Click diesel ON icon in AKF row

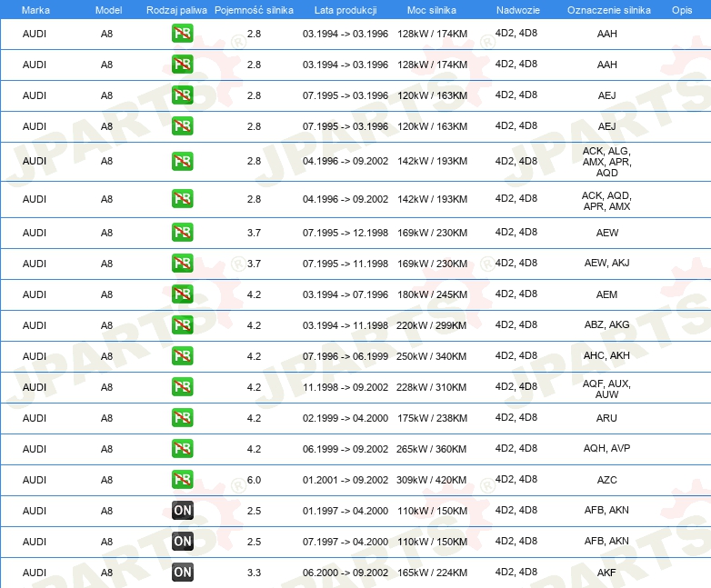[x=182, y=573]
